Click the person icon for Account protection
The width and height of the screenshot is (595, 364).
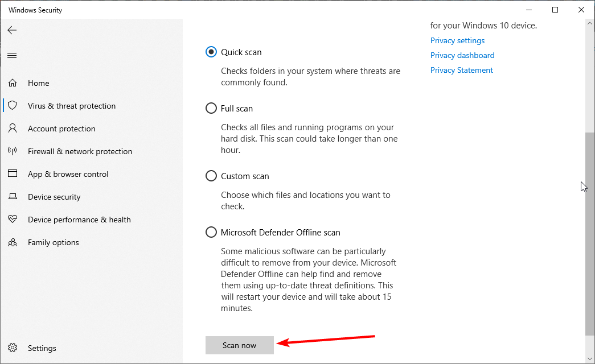tap(13, 128)
